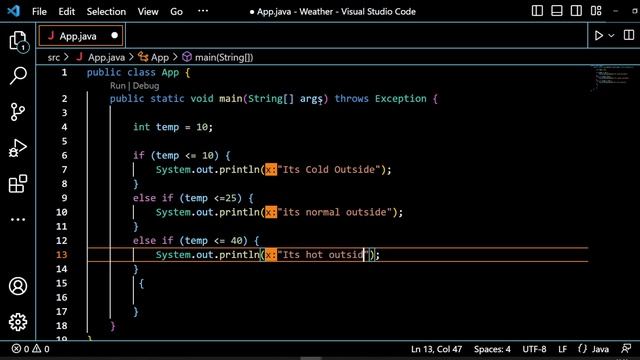Open the File menu
This screenshot has width=640, height=360.
(x=39, y=11)
